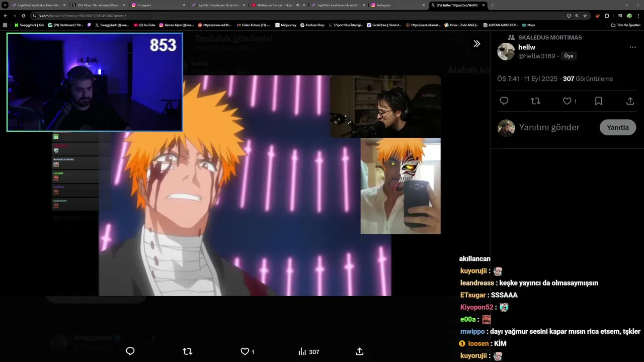
Task: Open the X 'Swaggybark (@swa...' bookmark
Action: [112, 25]
